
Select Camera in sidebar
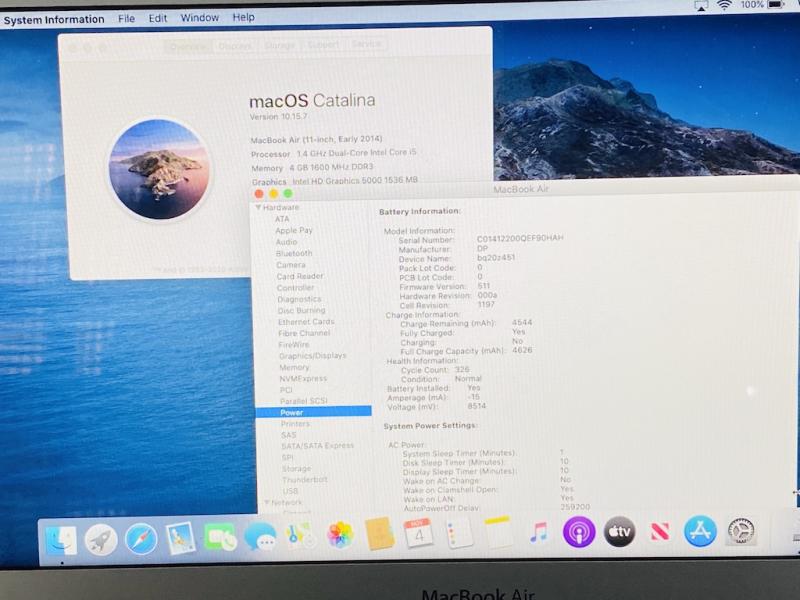[x=291, y=265]
